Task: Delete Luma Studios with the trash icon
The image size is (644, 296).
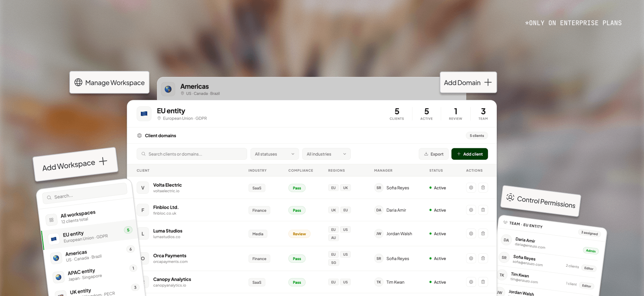Action: click(x=483, y=234)
